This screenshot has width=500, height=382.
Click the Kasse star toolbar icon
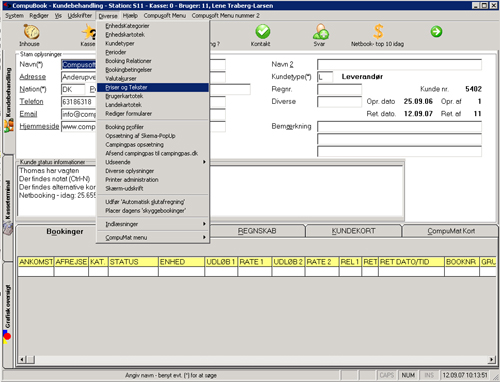point(89,32)
